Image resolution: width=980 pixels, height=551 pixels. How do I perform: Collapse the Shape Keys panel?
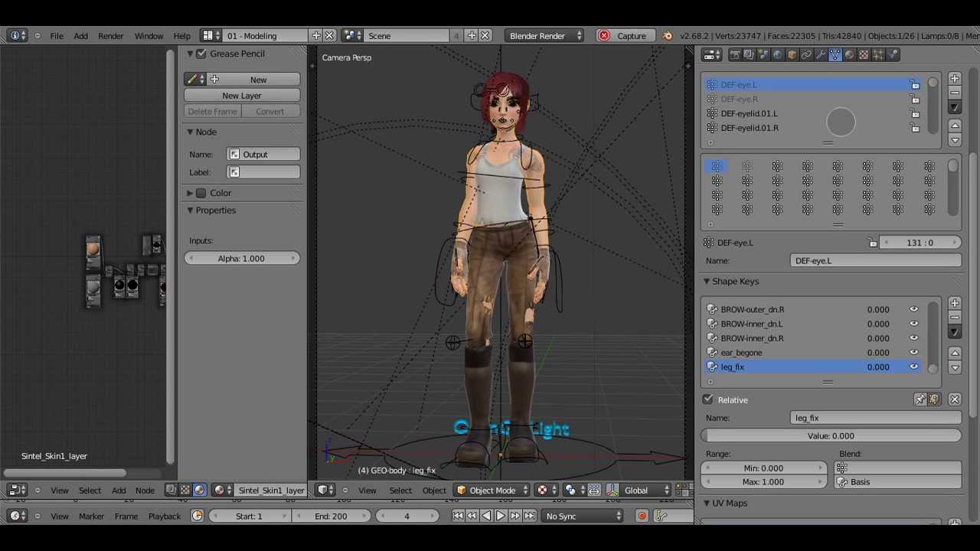coord(707,282)
